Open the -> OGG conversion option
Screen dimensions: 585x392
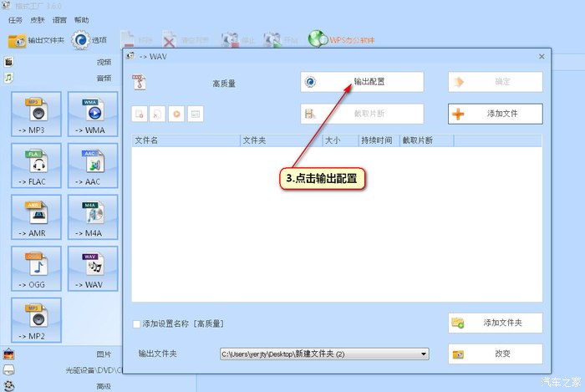[36, 268]
